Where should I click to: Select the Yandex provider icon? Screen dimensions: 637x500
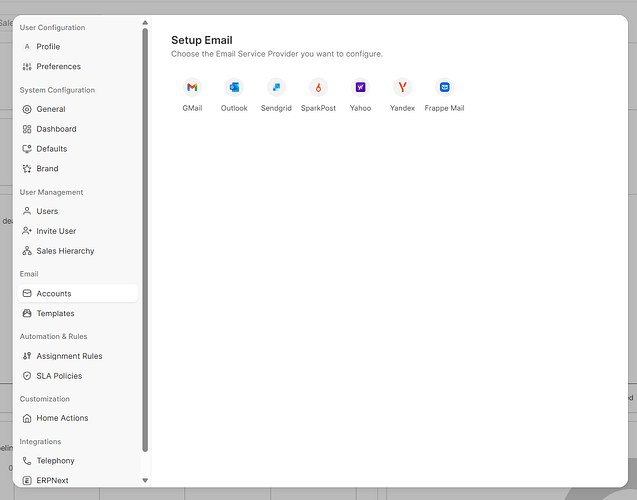403,87
